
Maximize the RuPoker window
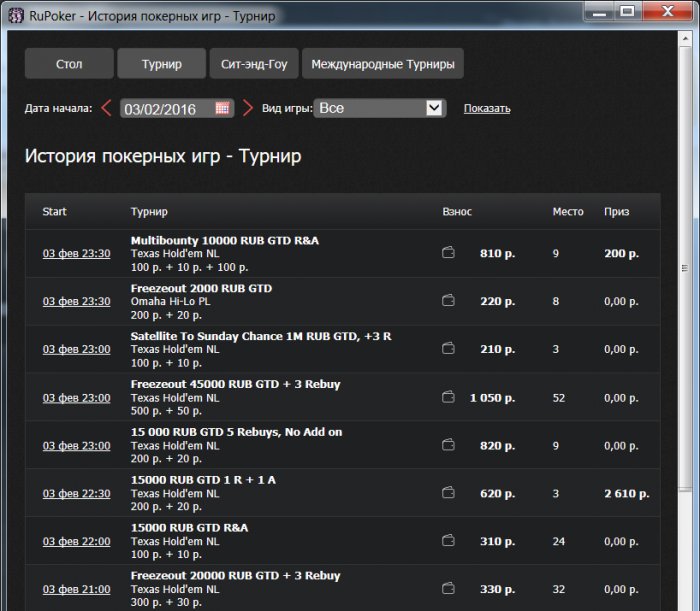tap(628, 11)
